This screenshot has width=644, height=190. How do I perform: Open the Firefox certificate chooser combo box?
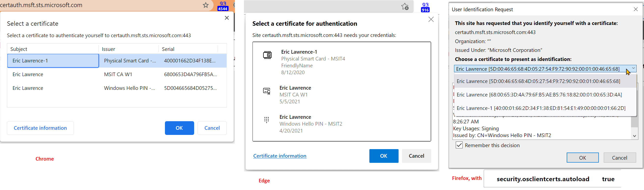(x=545, y=69)
